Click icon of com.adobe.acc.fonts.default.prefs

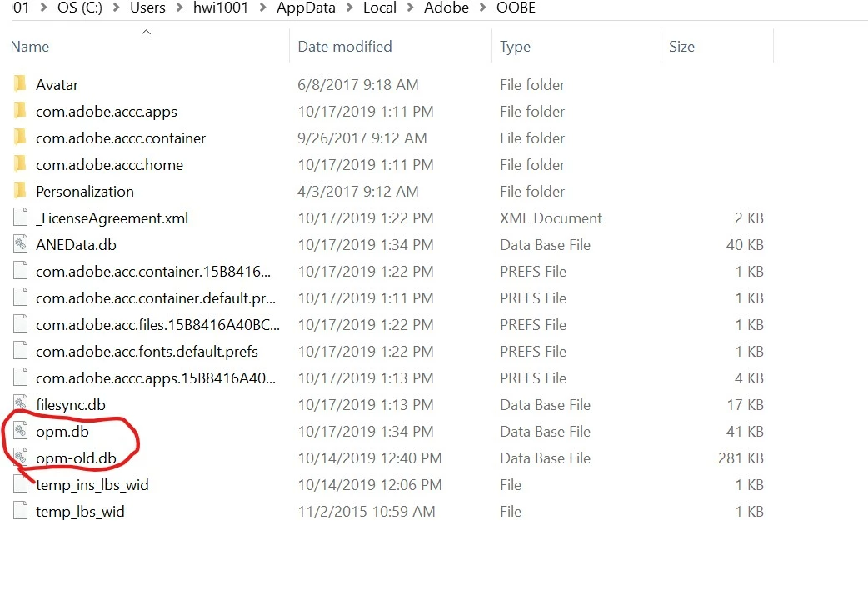click(21, 351)
